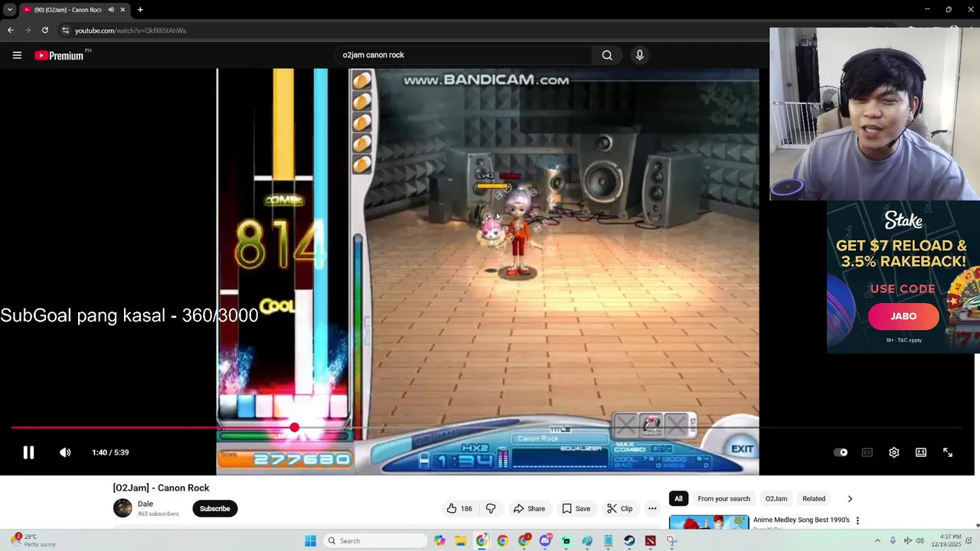
Task: Open File Explorer from the taskbar
Action: (x=461, y=541)
